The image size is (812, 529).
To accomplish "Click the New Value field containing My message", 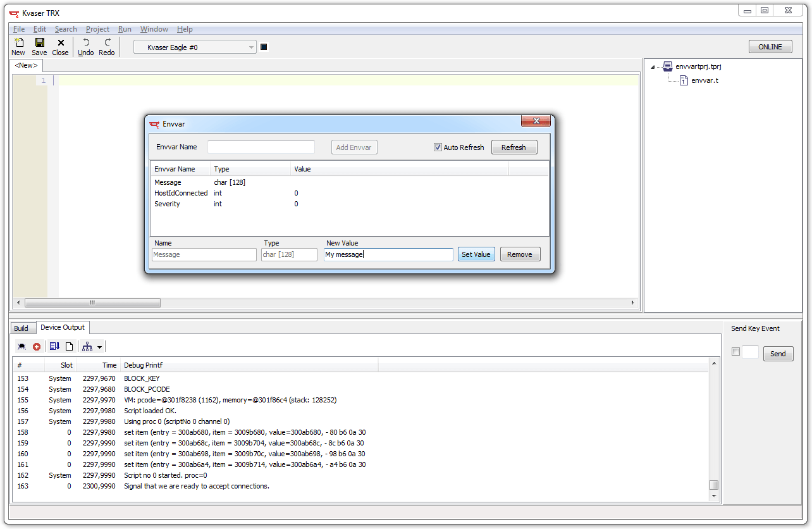I will tap(388, 254).
